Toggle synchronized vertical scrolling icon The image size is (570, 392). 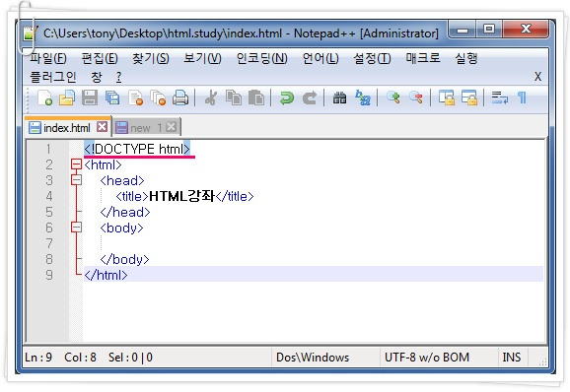(447, 98)
